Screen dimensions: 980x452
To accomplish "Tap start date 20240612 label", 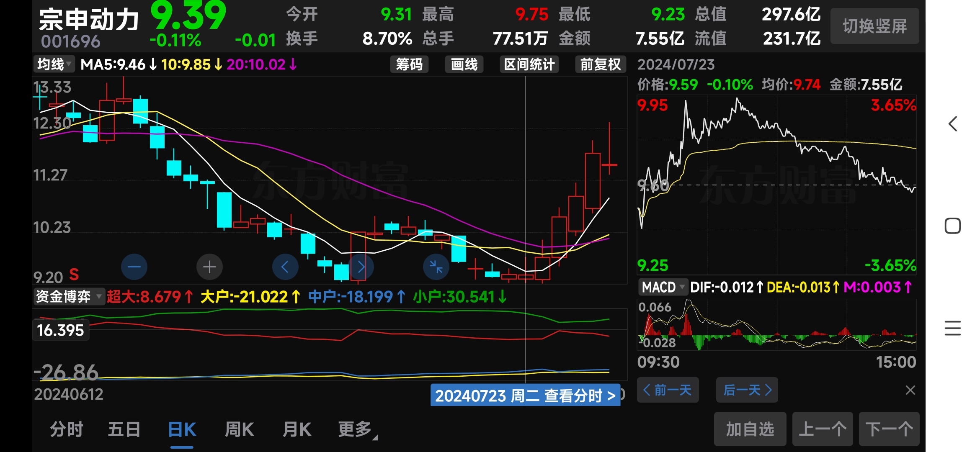I will pos(69,394).
